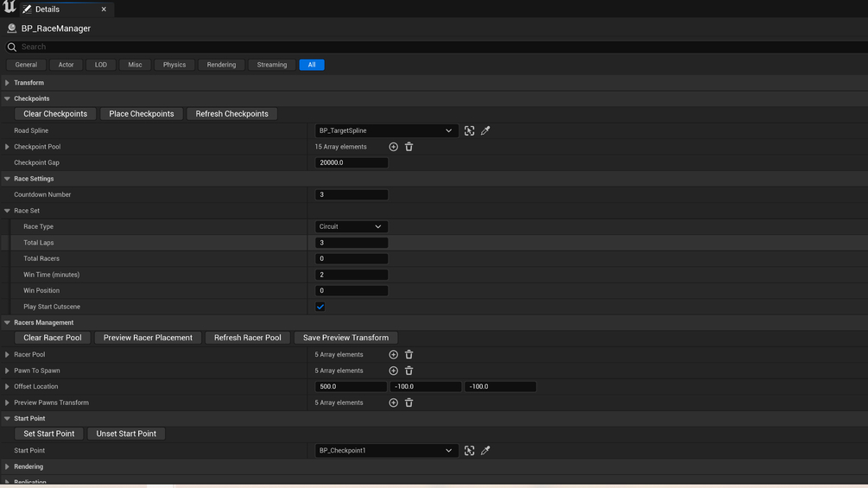Collapse the Racers Management section

point(7,322)
